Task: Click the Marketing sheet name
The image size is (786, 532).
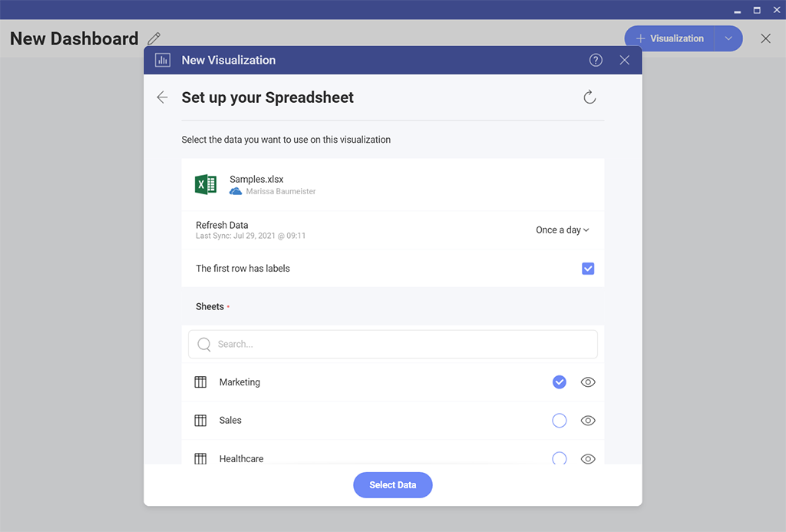Action: point(239,382)
